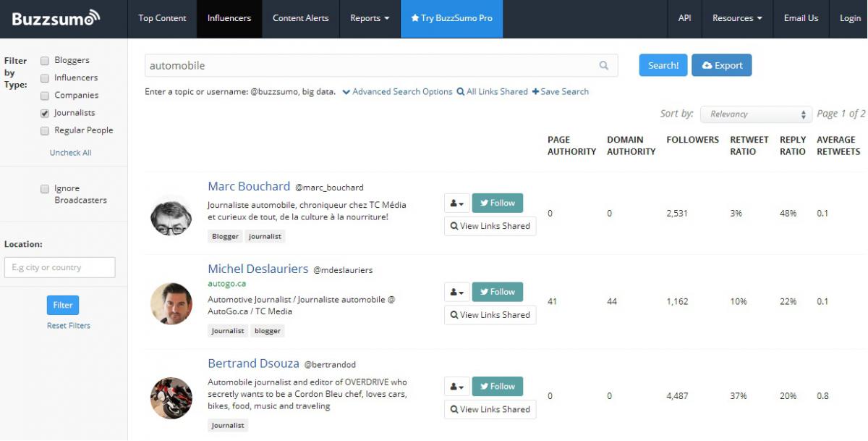
Task: Open the add-to-list person menu for Marc Bouchard
Action: [457, 203]
